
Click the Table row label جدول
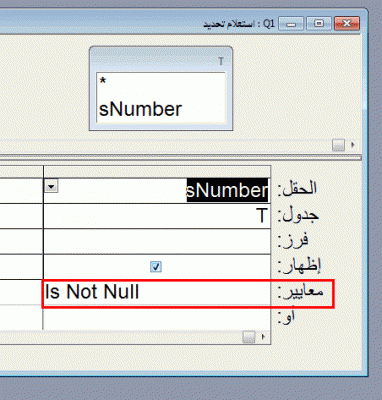tap(298, 216)
